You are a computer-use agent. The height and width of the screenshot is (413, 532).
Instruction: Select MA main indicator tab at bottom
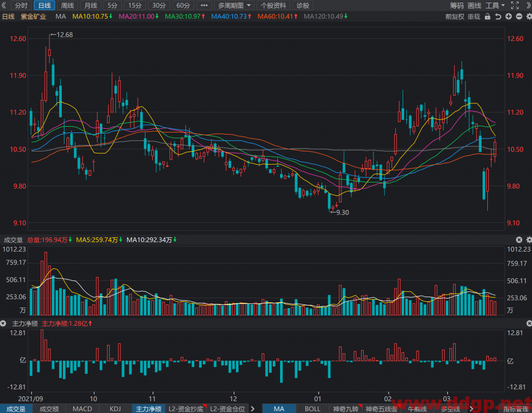point(279,409)
